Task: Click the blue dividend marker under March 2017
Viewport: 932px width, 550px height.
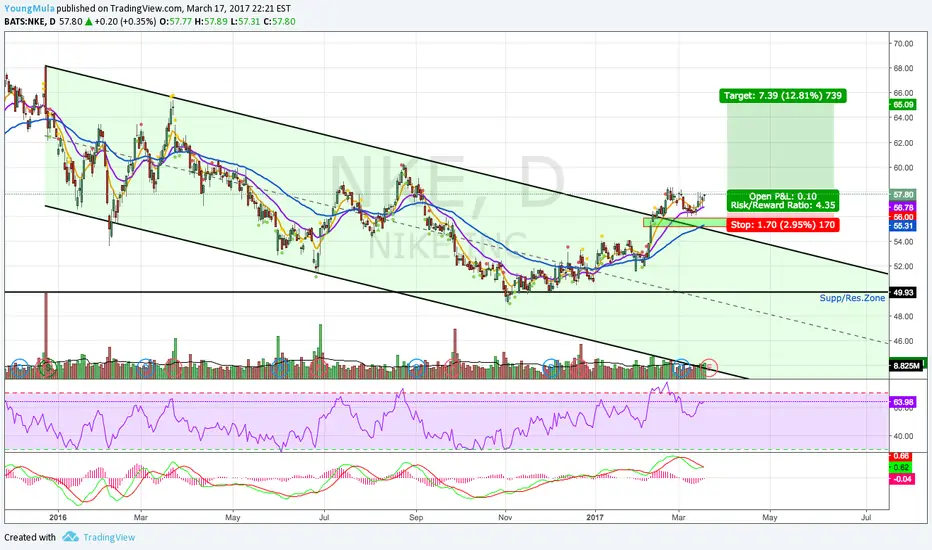Action: pyautogui.click(x=681, y=368)
